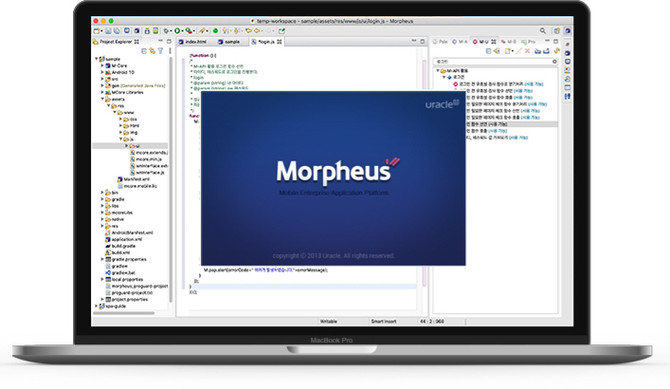Maximize the Project Explorer view
The width and height of the screenshot is (670, 389).
click(169, 41)
